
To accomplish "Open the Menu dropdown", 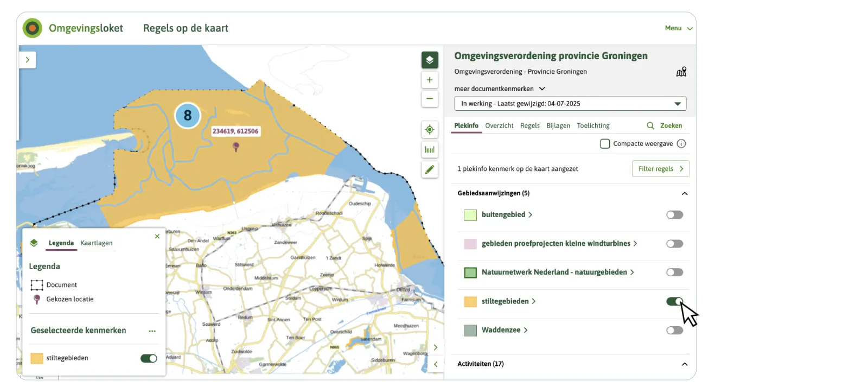I will pos(679,28).
